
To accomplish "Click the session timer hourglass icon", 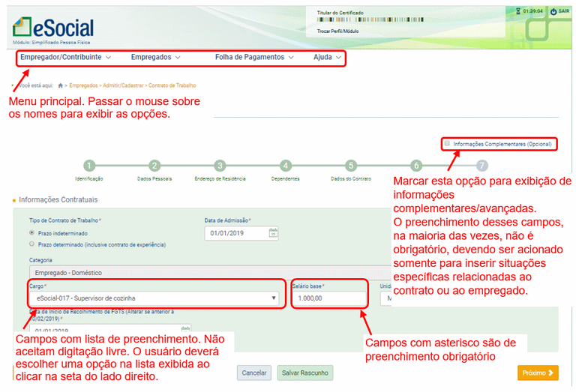I will [x=518, y=11].
